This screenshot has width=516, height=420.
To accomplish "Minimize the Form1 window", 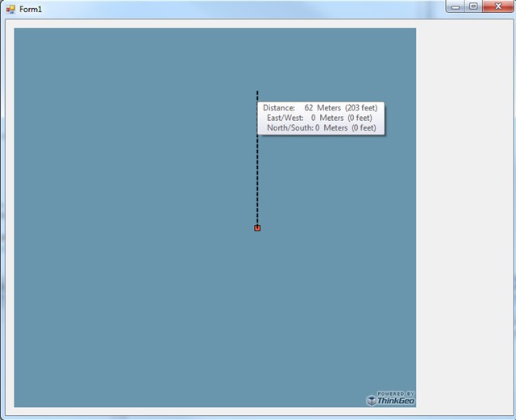I will click(x=455, y=6).
